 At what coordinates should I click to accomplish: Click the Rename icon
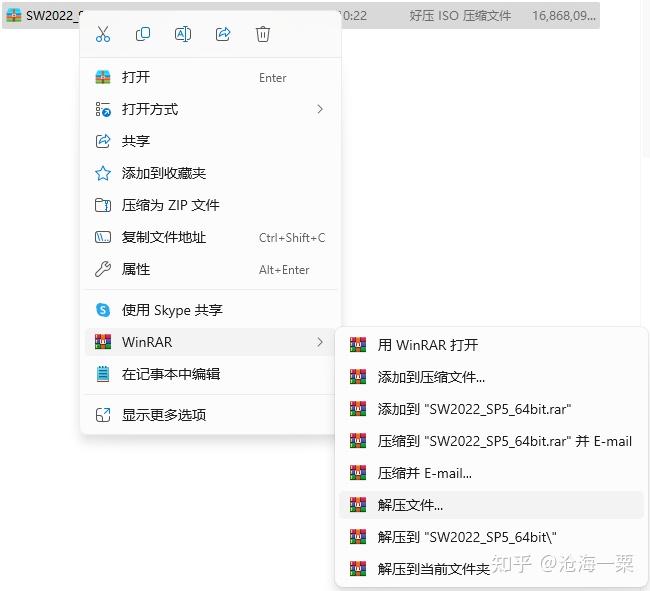183,34
